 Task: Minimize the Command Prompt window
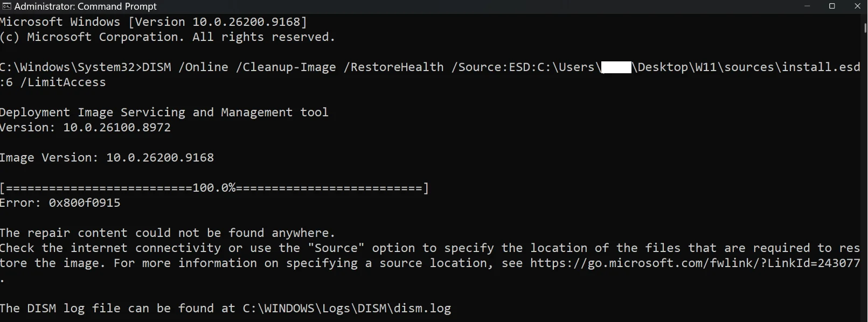pos(807,6)
